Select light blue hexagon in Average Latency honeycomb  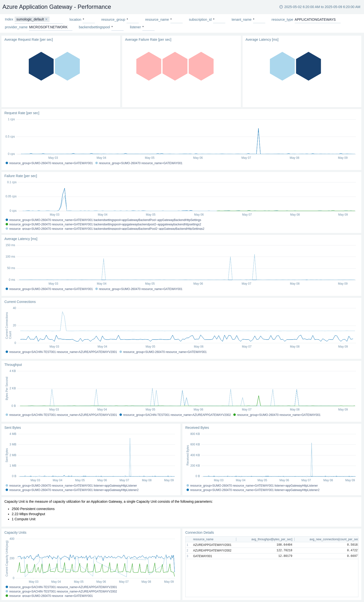click(x=282, y=66)
